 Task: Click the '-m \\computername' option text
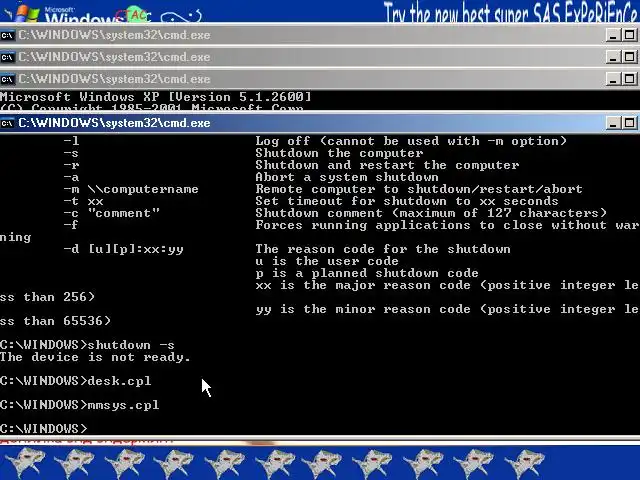tap(131, 189)
